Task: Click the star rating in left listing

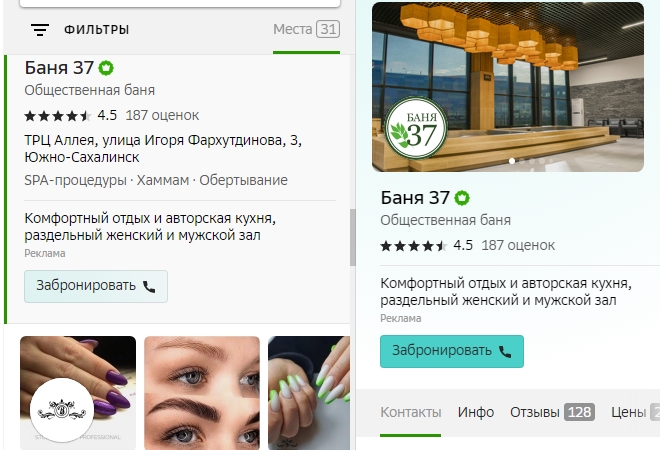Action: click(58, 116)
